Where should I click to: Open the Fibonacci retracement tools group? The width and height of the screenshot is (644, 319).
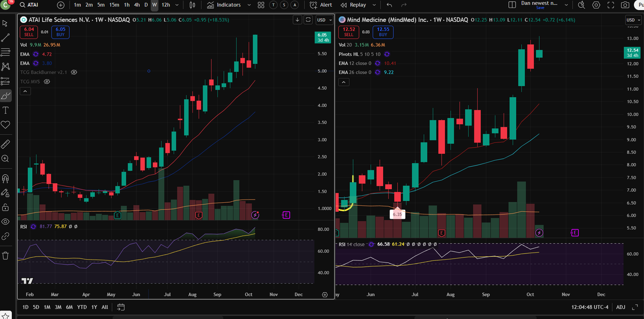click(5, 52)
